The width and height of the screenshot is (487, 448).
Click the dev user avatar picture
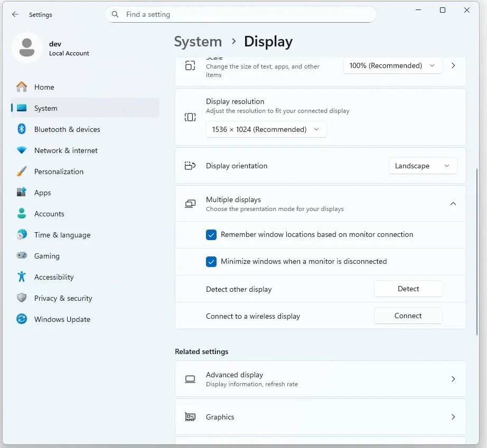27,47
